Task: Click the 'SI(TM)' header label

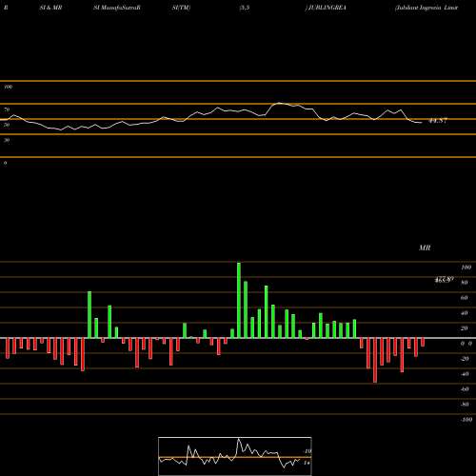Action: coord(181,8)
